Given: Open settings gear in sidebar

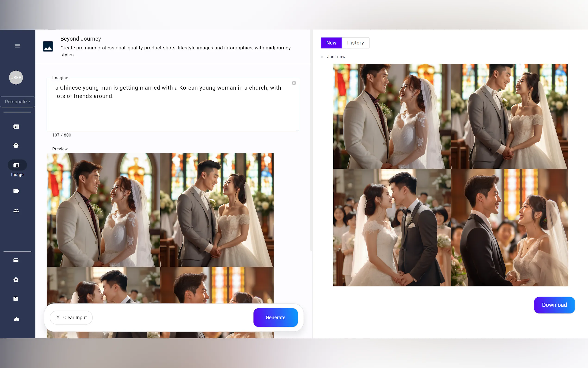Looking at the screenshot, I should point(16,280).
